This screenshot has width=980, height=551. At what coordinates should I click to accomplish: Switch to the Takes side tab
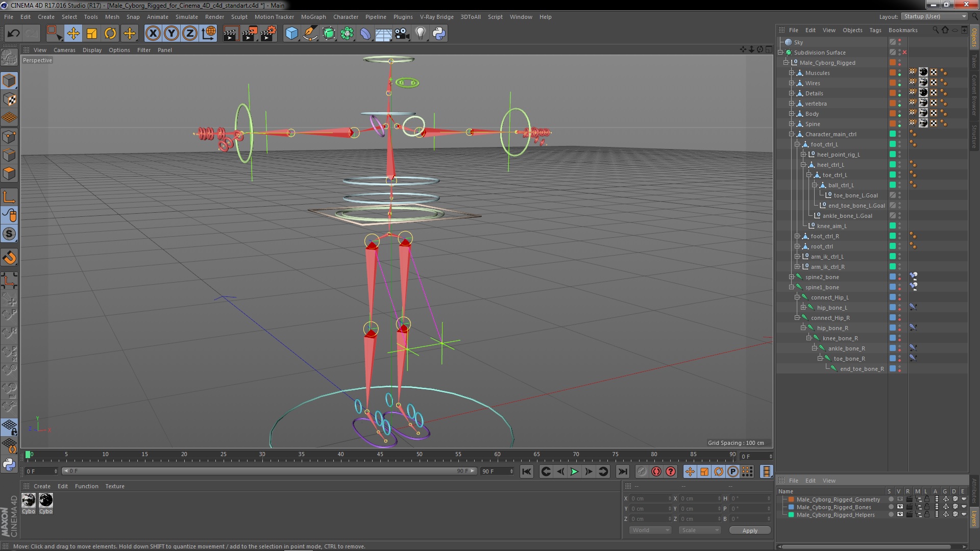point(974,61)
